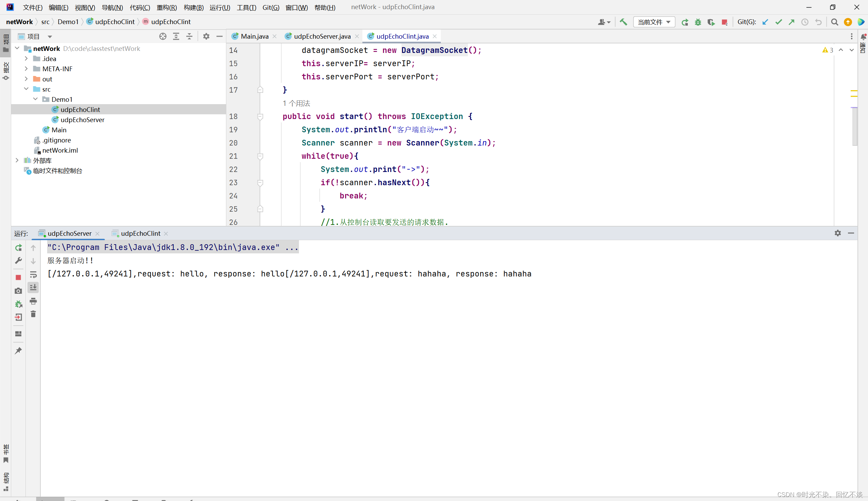Stop udpEchoServer with red square
Screen dimensions: 868x501
tap(18, 277)
